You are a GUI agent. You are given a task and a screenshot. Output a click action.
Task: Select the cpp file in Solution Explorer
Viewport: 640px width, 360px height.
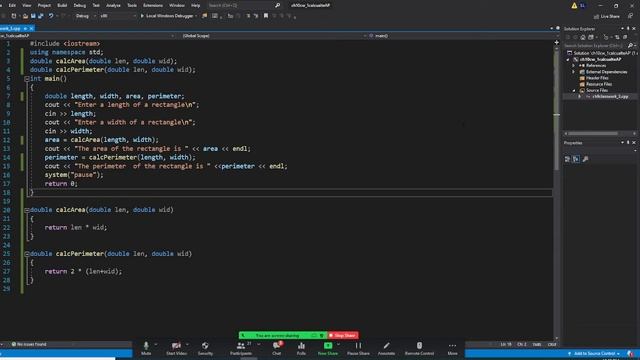coord(610,97)
